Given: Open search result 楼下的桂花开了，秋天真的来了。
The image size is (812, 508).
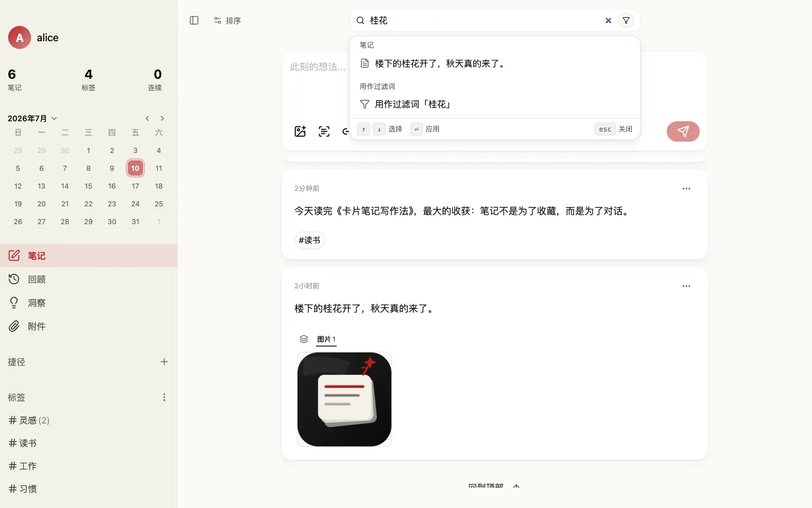Looking at the screenshot, I should click(x=495, y=63).
